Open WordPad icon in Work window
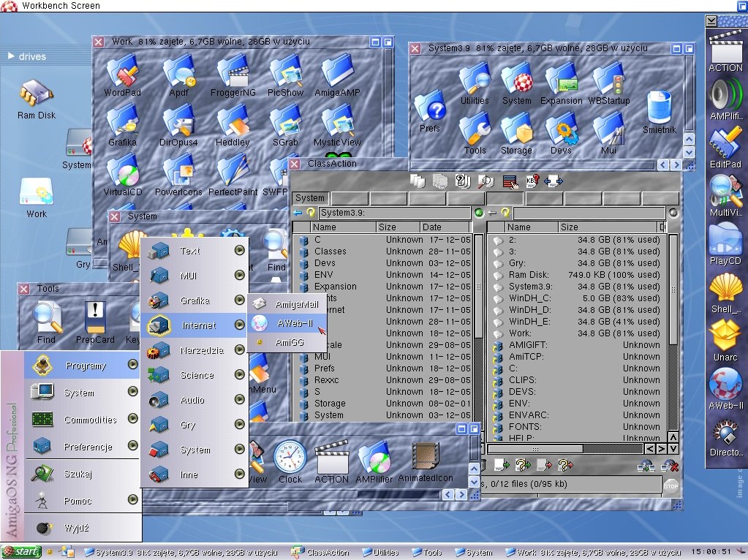This screenshot has width=748, height=560. pos(122,75)
